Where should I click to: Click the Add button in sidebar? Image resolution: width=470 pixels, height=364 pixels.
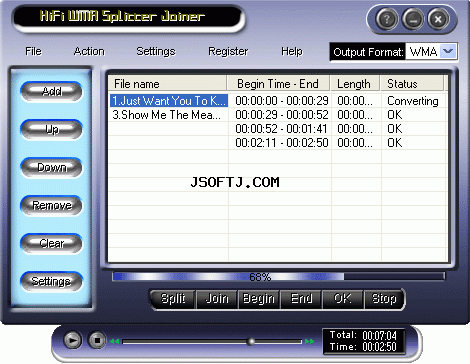(x=51, y=91)
